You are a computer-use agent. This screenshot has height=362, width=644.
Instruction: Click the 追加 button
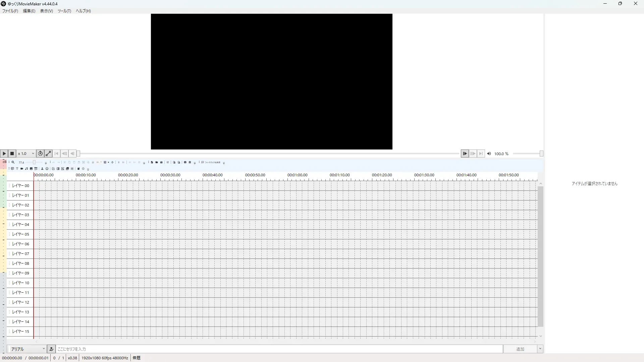[x=520, y=349]
